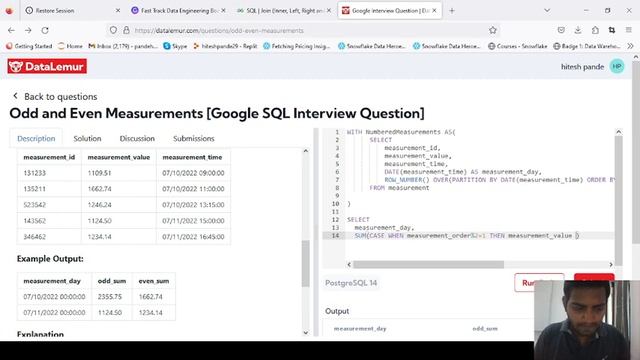Reload the current page
The height and width of the screenshot is (360, 640).
pos(45,30)
